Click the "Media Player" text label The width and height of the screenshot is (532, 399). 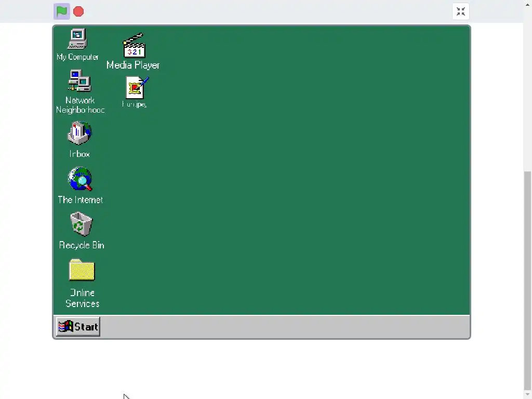pos(133,65)
